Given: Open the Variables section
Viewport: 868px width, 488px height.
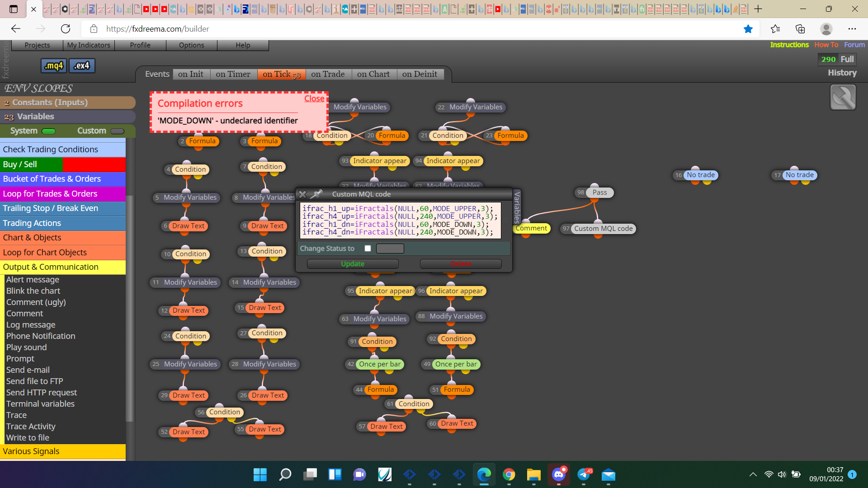Looking at the screenshot, I should point(68,117).
